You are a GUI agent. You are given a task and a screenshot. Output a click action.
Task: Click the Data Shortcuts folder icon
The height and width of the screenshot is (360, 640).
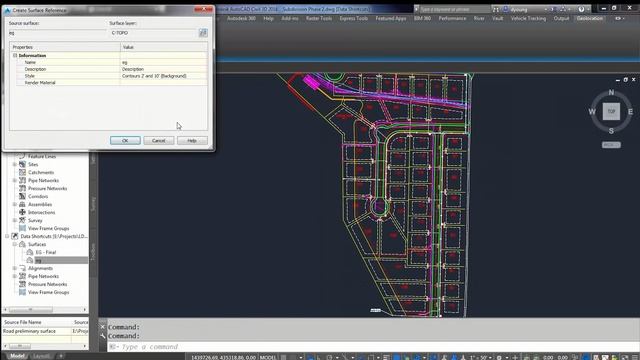[15, 236]
